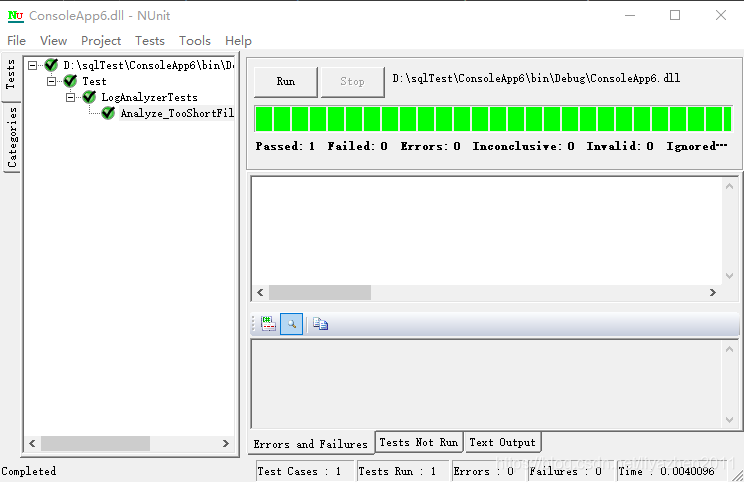Select the Analyze_TooShortFil test in tree
The image size is (744, 482).
coord(177,113)
